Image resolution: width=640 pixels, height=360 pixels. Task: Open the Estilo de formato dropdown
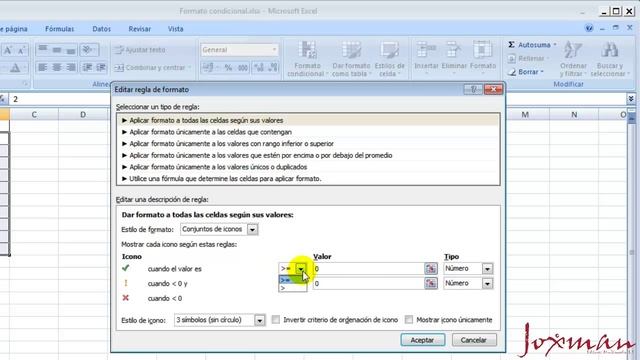[x=252, y=229]
